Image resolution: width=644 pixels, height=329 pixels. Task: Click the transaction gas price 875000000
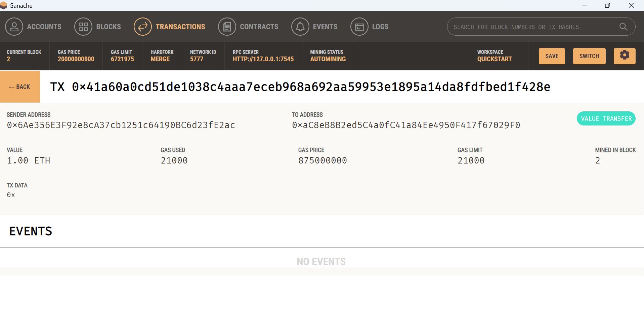point(323,160)
